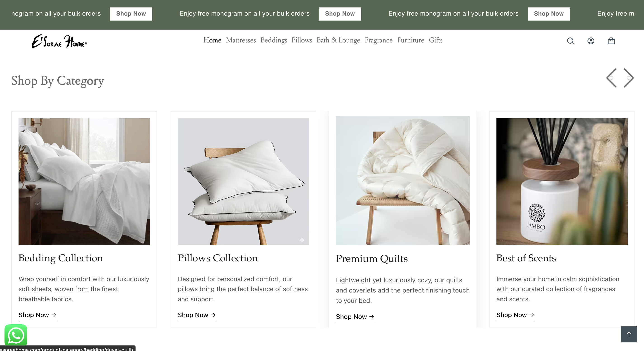Click the arrow beside Best of Scents Shop Now

pos(532,315)
